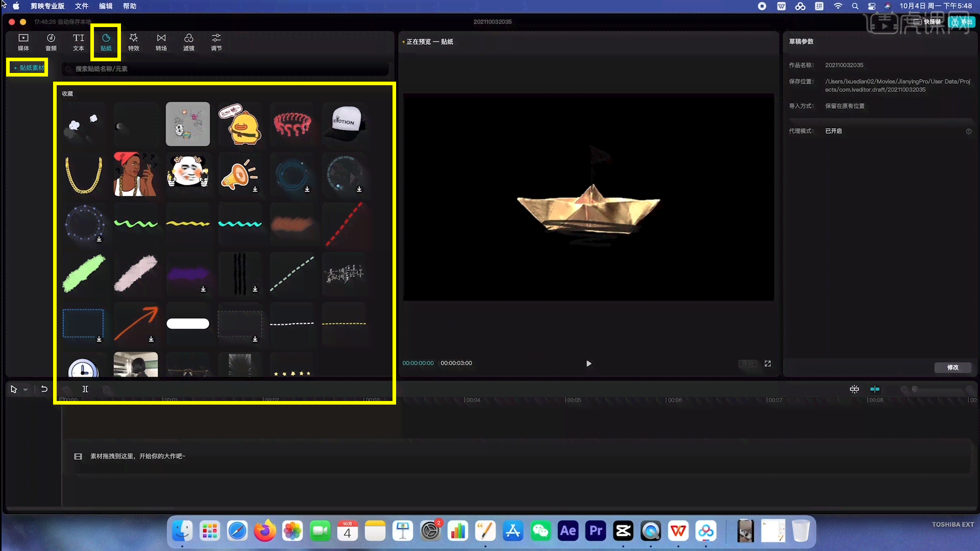Viewport: 980px width, 551px height.
Task: Select the 转场 (Transition) tool icon
Action: coord(161,42)
